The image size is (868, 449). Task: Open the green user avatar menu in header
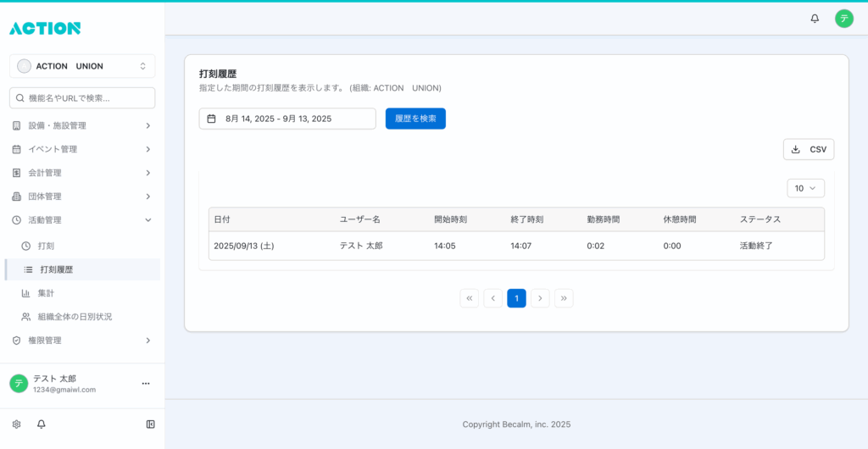(x=843, y=19)
